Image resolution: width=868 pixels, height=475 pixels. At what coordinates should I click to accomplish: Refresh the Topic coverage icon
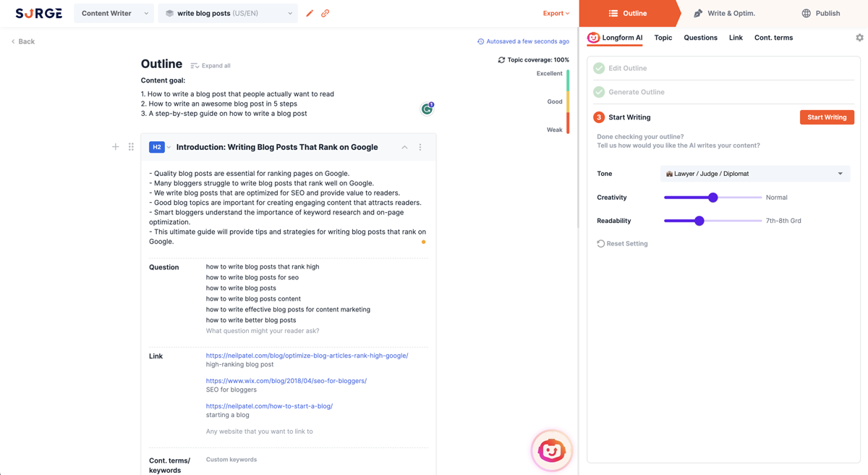pyautogui.click(x=501, y=60)
